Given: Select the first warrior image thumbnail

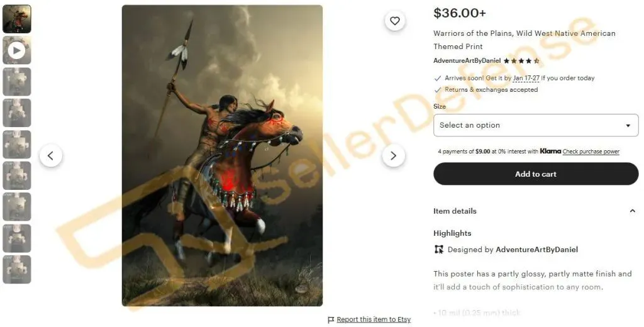Looking at the screenshot, I should (x=17, y=19).
